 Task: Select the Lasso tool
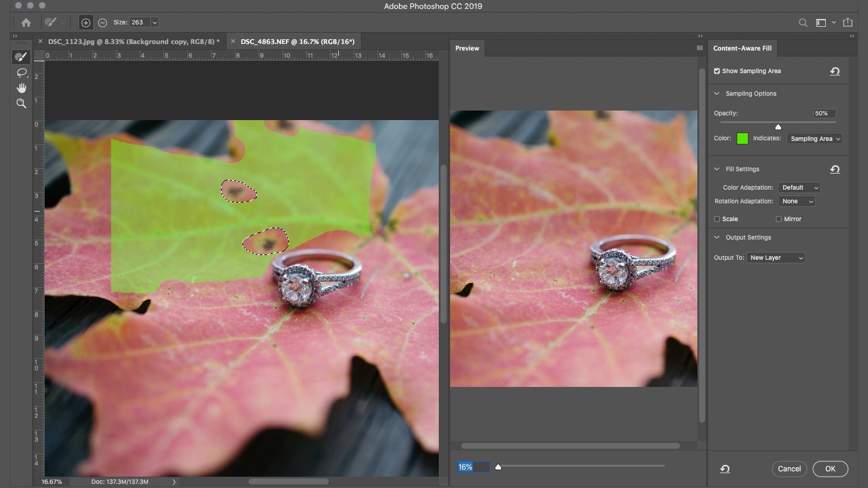tap(21, 73)
